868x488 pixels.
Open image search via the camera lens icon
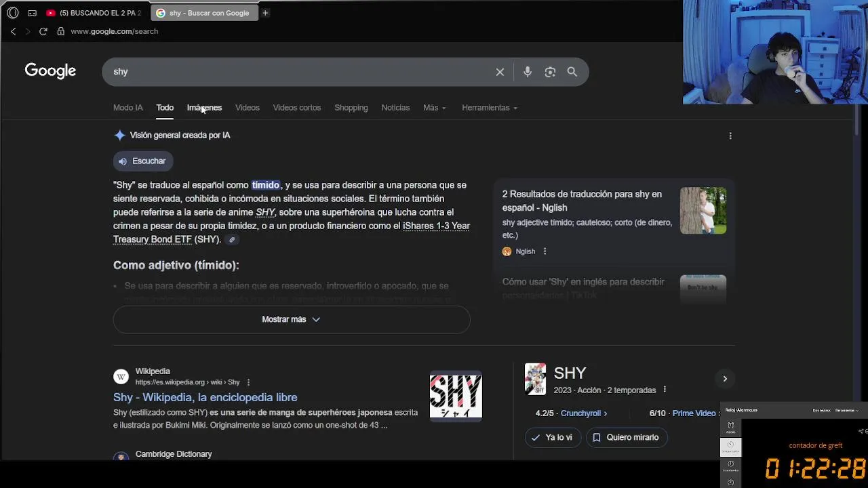point(550,72)
